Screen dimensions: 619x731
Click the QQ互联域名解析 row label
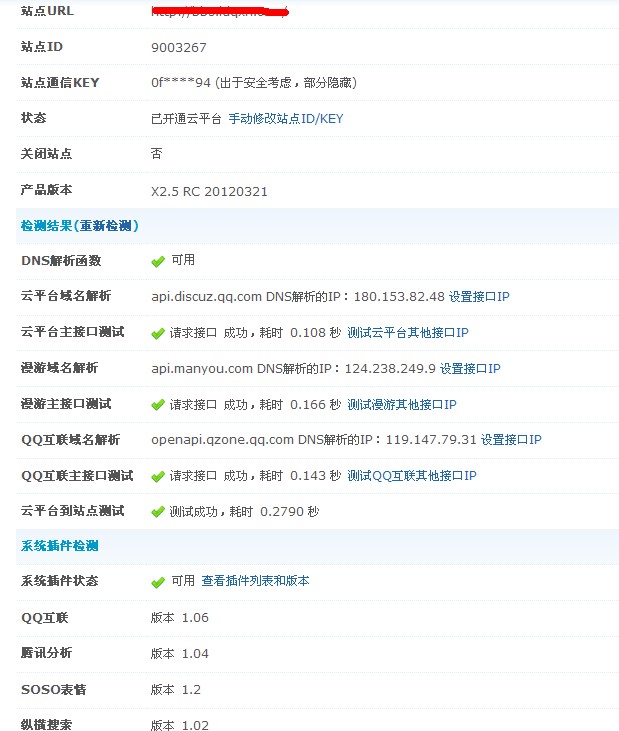pyautogui.click(x=71, y=440)
